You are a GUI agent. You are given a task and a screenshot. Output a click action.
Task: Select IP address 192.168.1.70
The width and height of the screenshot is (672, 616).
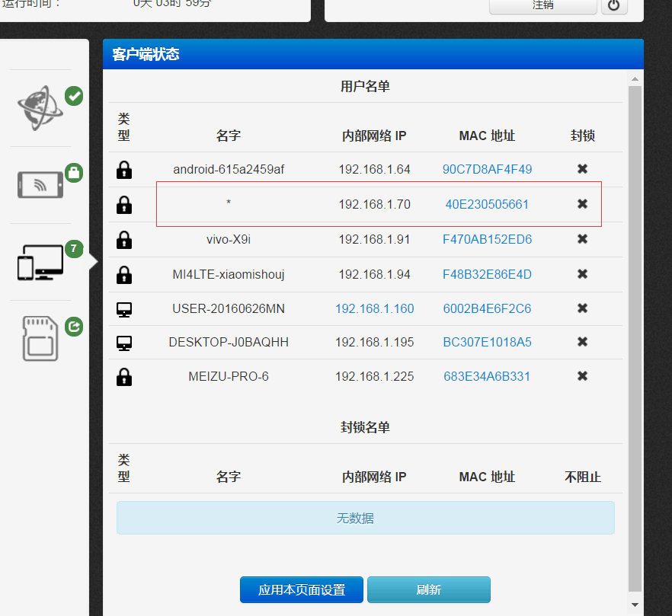[375, 204]
